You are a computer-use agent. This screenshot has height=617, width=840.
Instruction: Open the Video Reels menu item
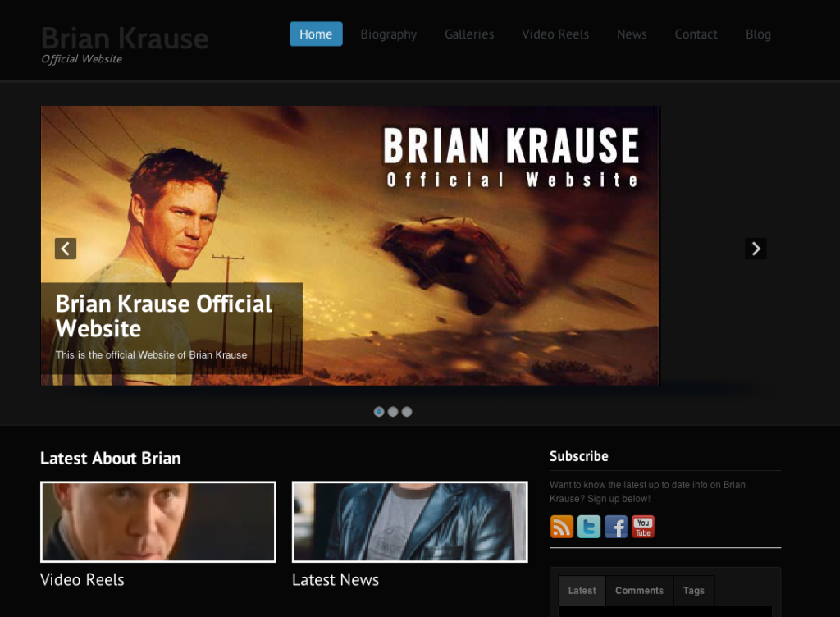point(555,34)
